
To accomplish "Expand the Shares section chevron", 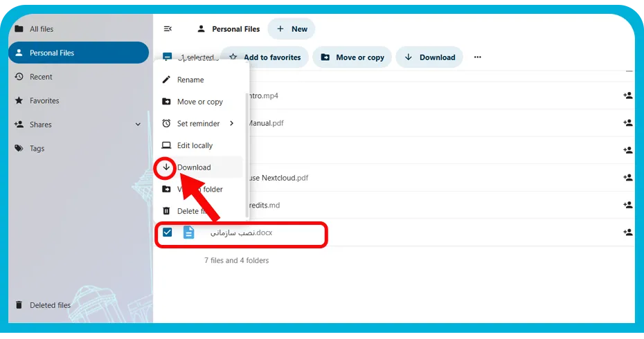I will pos(138,125).
